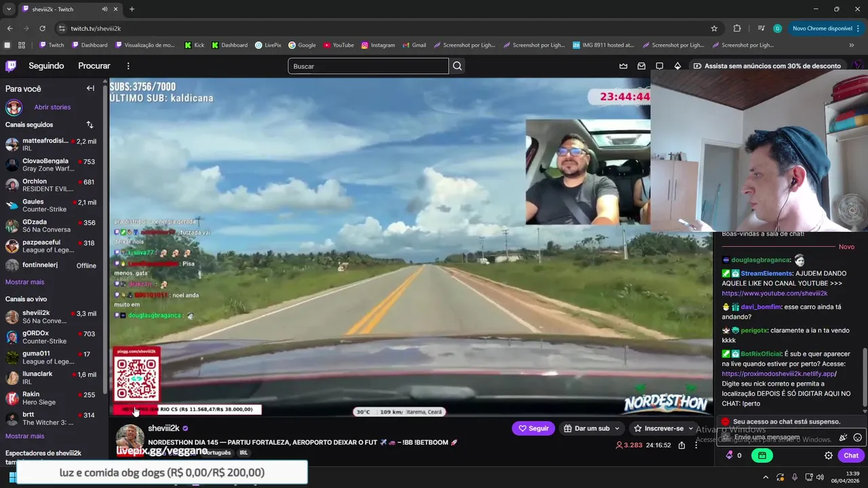Open ClovaoBengala channel in sidebar
The height and width of the screenshot is (488, 868).
click(51, 165)
